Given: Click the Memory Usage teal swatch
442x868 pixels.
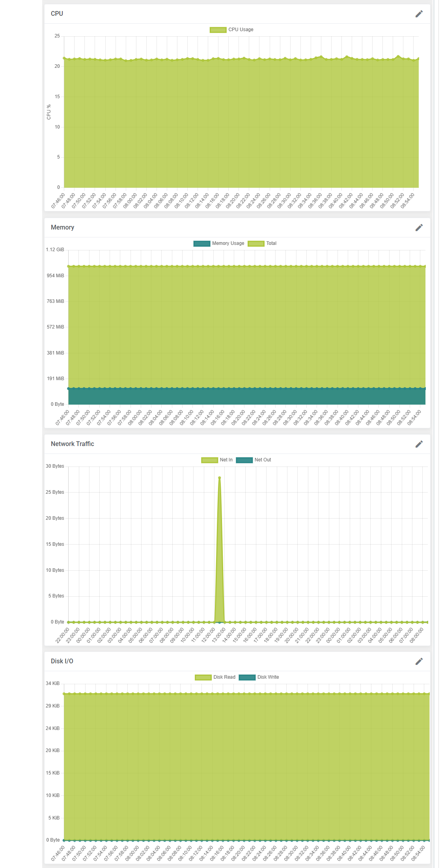Looking at the screenshot, I should [x=202, y=243].
